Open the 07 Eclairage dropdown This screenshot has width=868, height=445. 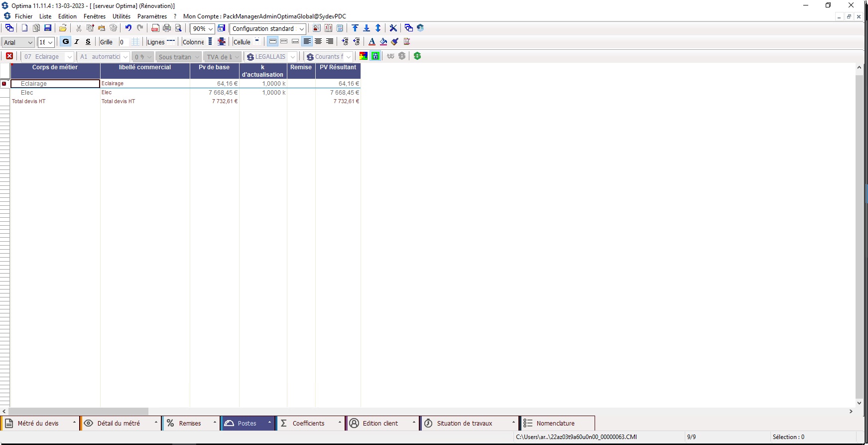(x=69, y=57)
